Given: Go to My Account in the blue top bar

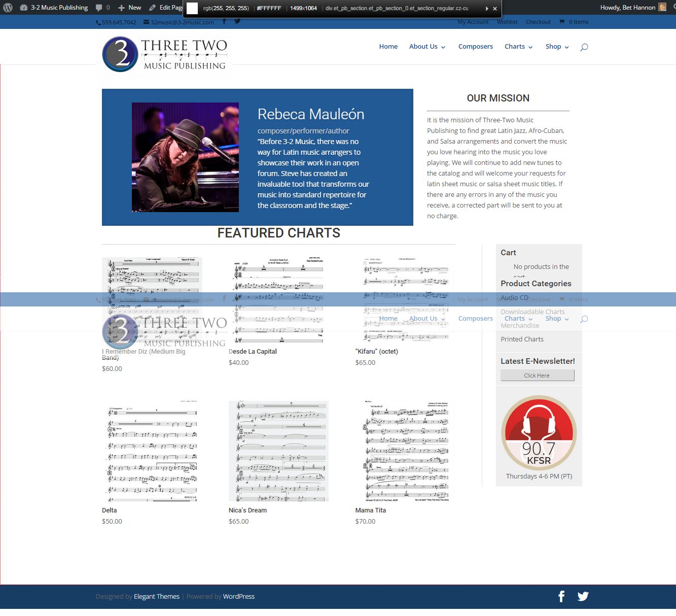Looking at the screenshot, I should point(473,22).
